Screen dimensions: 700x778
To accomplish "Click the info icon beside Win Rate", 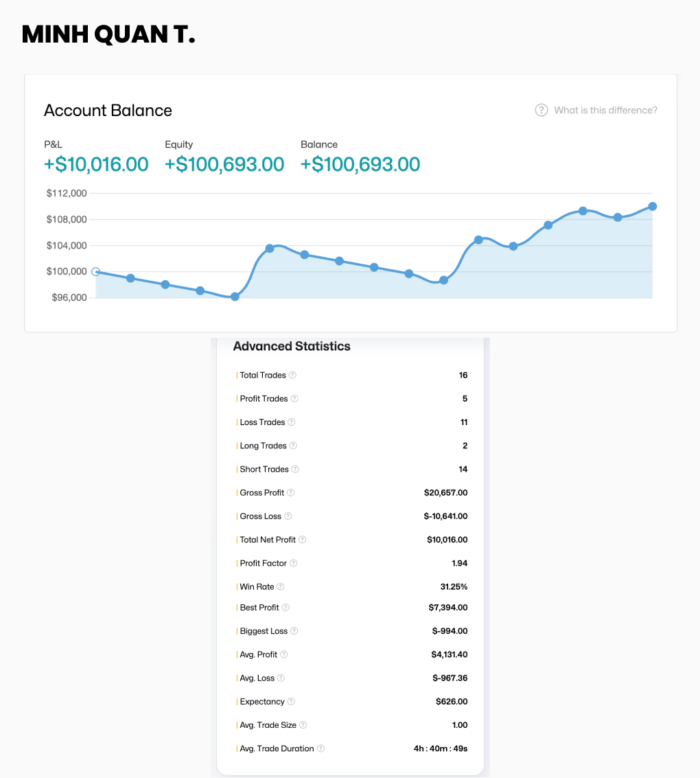I will (x=281, y=586).
